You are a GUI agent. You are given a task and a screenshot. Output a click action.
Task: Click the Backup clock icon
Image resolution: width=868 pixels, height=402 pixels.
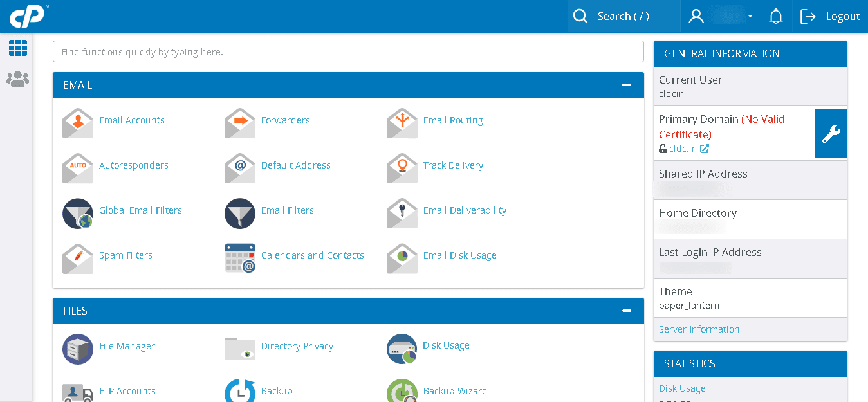[x=240, y=390]
